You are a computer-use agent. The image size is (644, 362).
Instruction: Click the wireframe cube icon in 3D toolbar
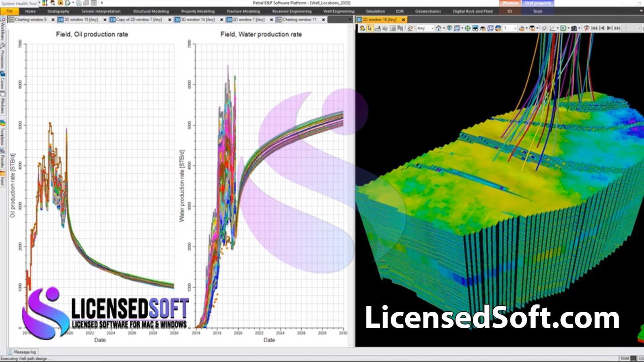tap(490, 28)
